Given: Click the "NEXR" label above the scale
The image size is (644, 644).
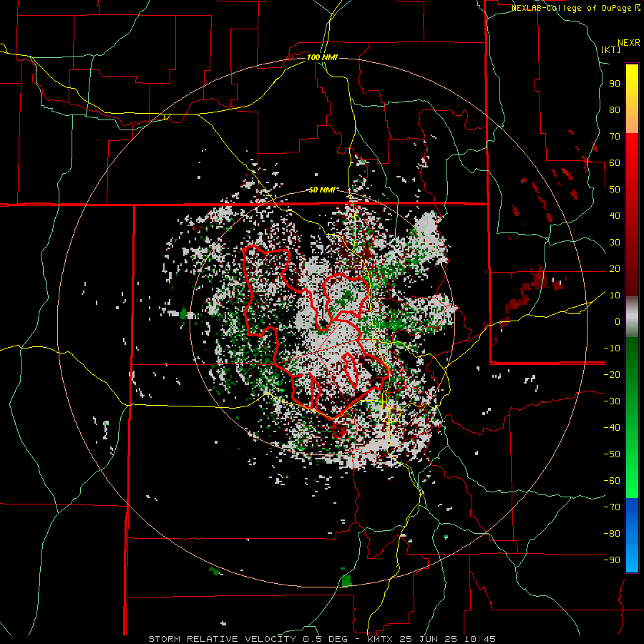Looking at the screenshot, I should (x=629, y=43).
